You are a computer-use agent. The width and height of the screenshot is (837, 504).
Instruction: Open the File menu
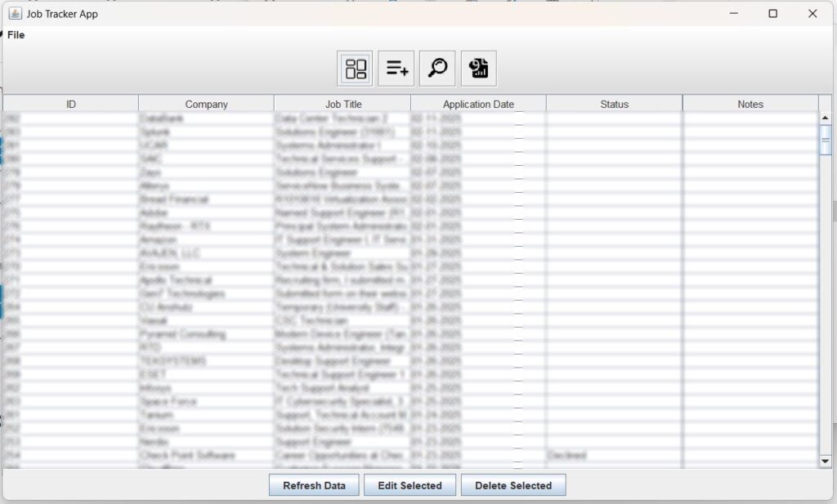(x=16, y=35)
